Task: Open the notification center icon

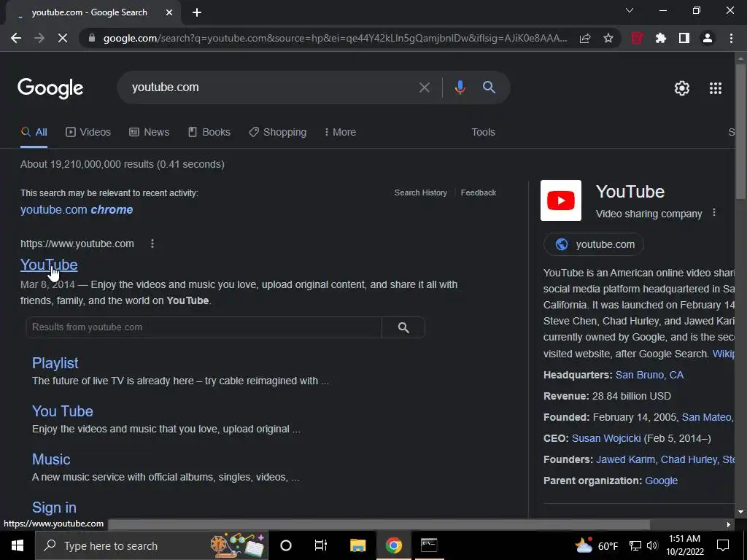Action: click(x=723, y=545)
